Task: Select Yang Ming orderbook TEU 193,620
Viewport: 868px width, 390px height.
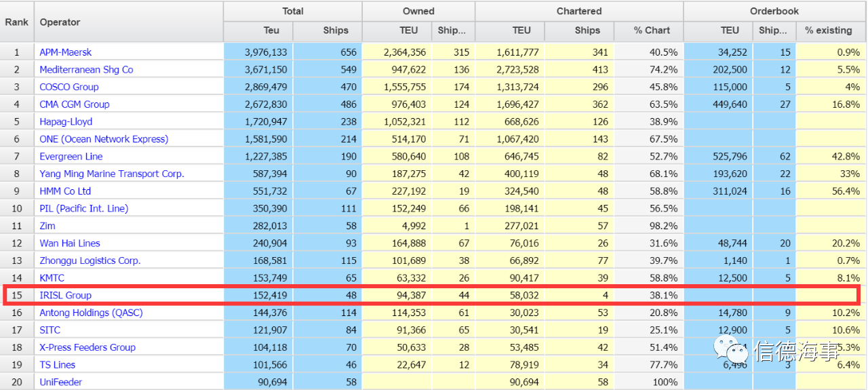Action: pos(730,174)
